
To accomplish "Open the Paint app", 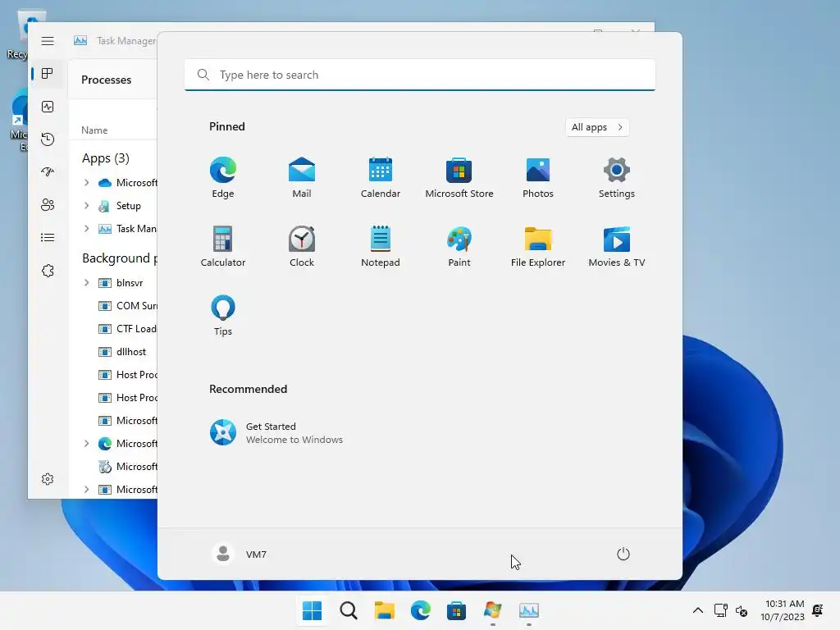I will pyautogui.click(x=459, y=246).
